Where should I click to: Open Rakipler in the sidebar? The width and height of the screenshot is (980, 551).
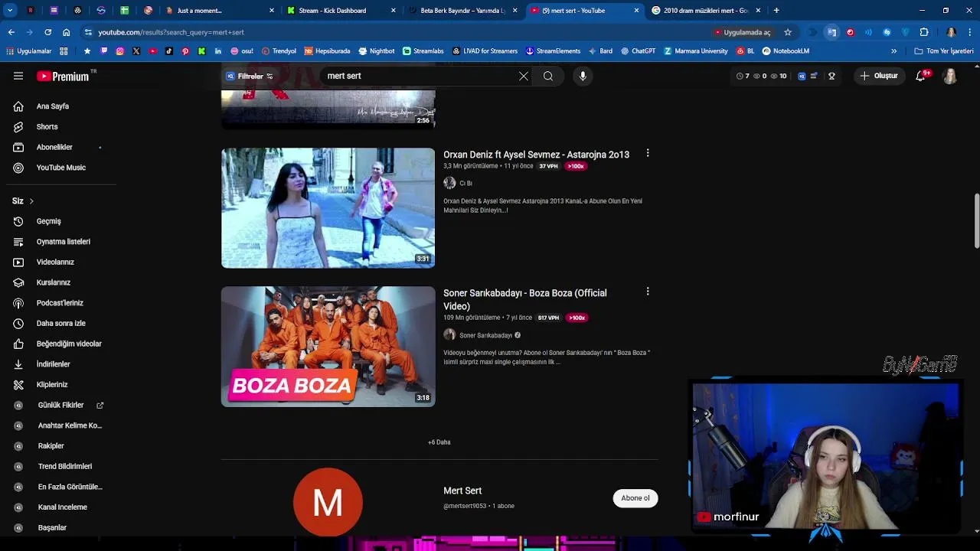[x=51, y=445]
